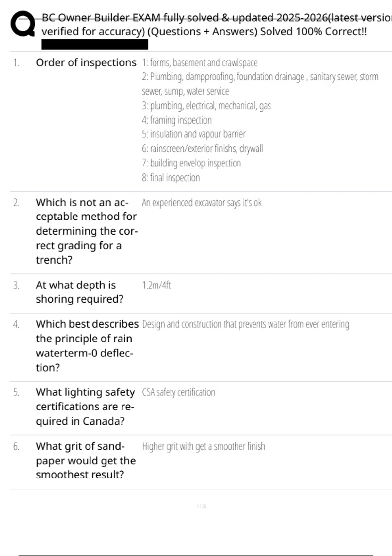Select question about rain water deflection principle
The image size is (392, 556).
tap(87, 345)
